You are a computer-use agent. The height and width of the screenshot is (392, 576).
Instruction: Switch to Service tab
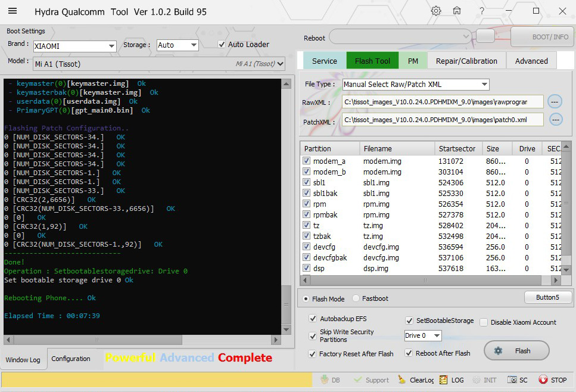(x=325, y=61)
